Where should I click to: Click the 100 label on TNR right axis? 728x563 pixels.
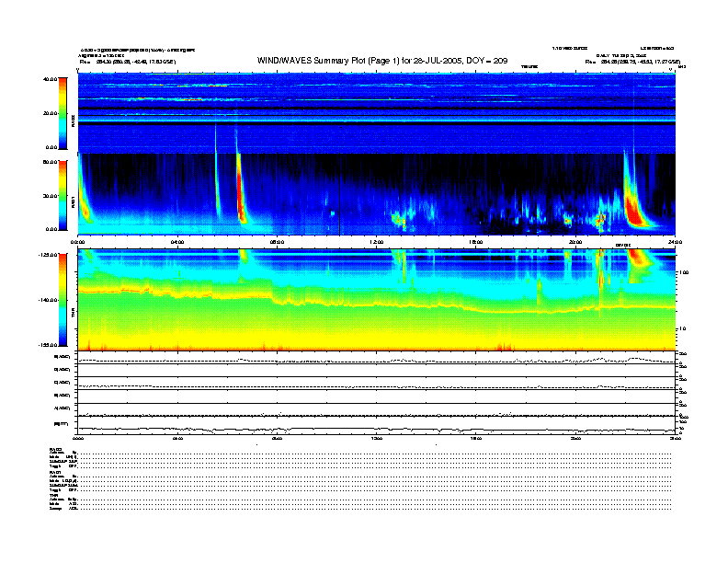683,272
